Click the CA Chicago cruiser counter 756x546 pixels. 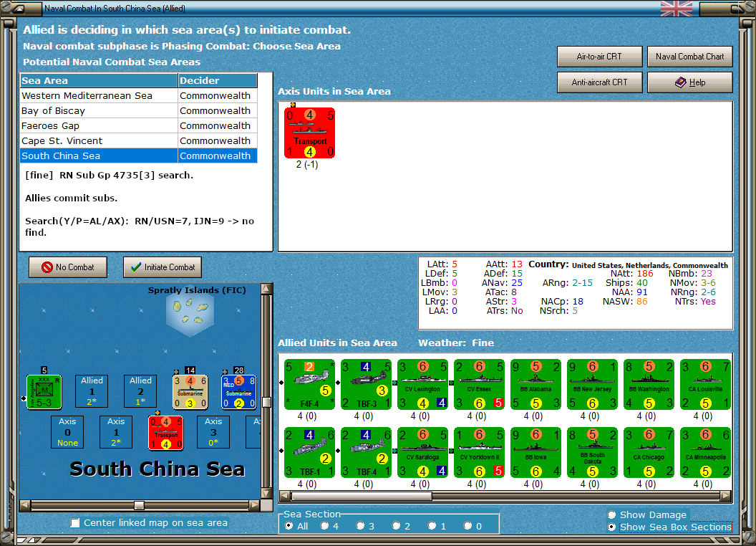(649, 452)
